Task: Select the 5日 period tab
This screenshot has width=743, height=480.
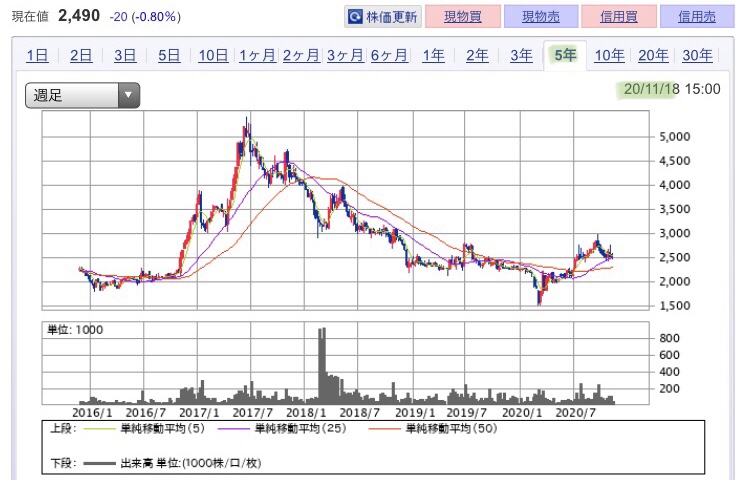Action: click(169, 56)
